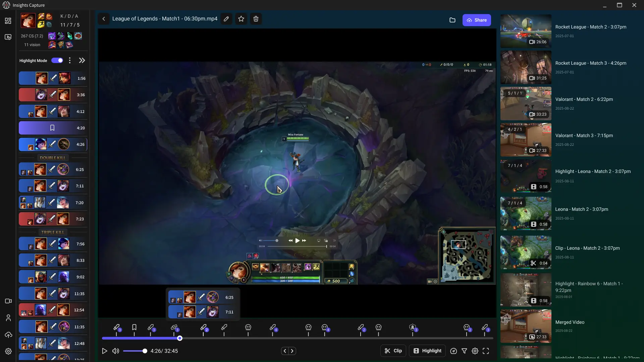Click the Highlight button
This screenshot has height=362, width=644.
coord(427,351)
